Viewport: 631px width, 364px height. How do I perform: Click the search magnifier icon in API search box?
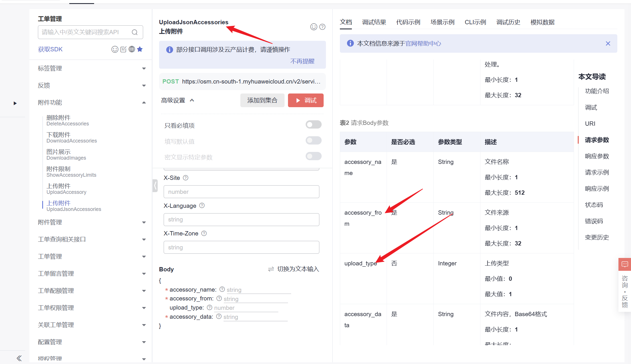click(135, 32)
